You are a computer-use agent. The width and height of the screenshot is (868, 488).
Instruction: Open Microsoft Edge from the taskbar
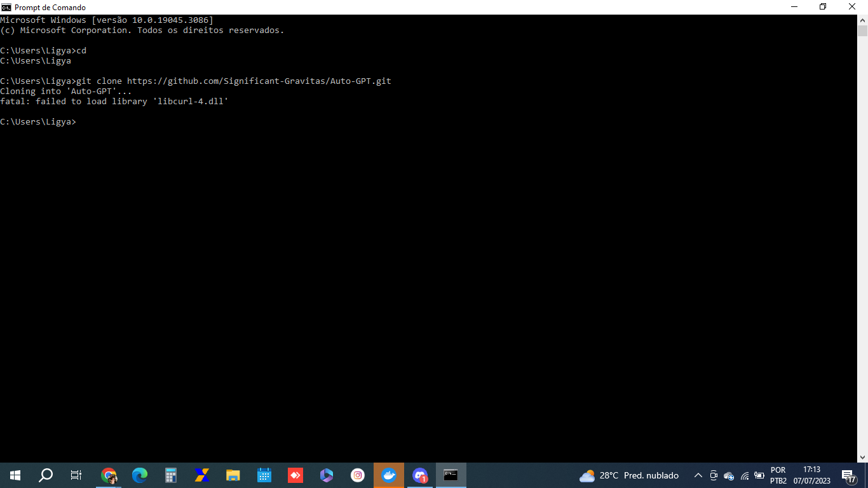click(x=140, y=475)
